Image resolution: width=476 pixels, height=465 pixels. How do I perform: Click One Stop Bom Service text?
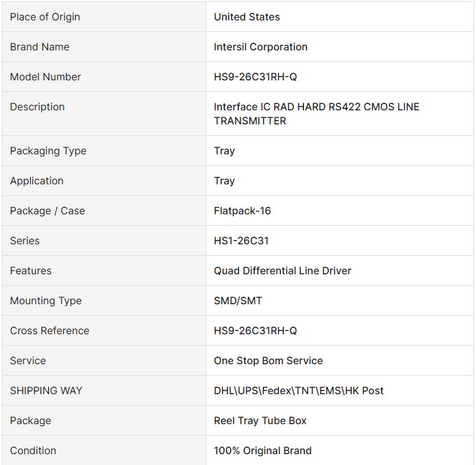[268, 361]
